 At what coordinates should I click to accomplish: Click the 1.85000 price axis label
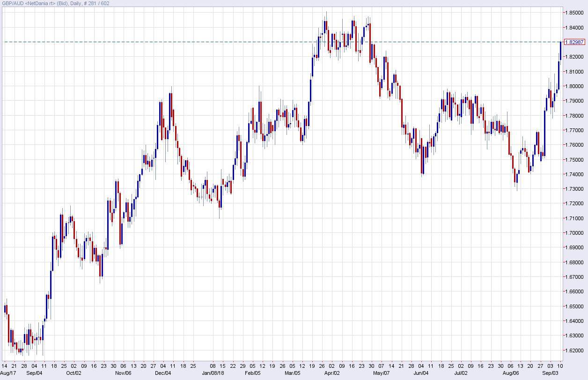point(574,13)
